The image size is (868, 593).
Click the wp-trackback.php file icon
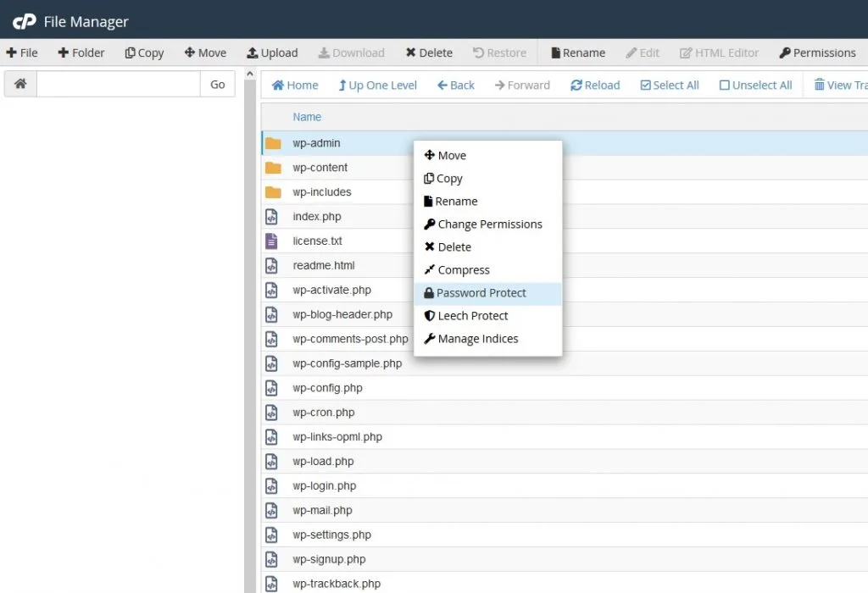pyautogui.click(x=271, y=584)
